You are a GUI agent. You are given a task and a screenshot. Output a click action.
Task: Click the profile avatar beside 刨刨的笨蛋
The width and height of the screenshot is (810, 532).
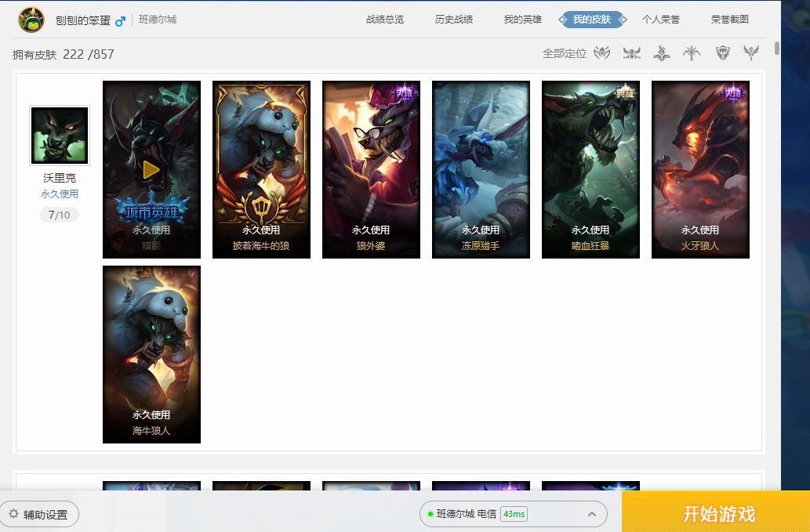31,20
